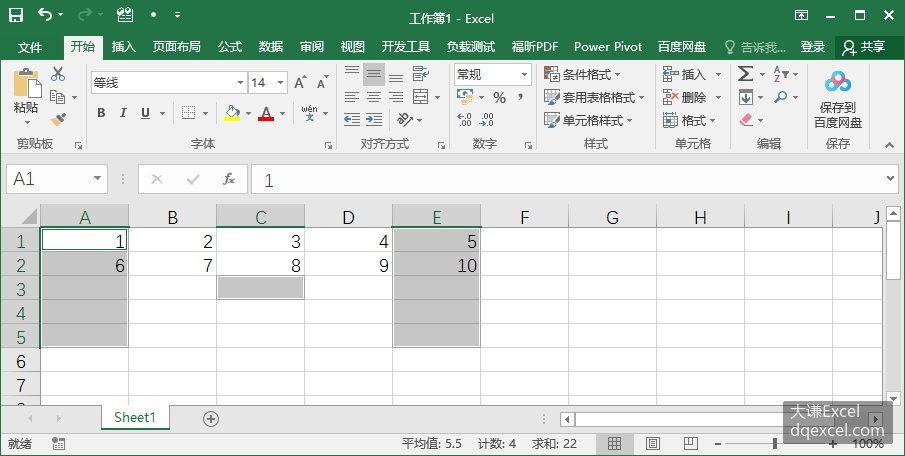Click the Insert Function fx icon
This screenshot has width=905, height=456.
[229, 179]
